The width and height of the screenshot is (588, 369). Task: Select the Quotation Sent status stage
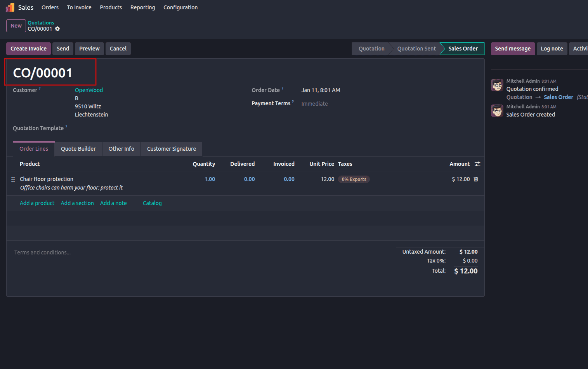[x=416, y=49]
